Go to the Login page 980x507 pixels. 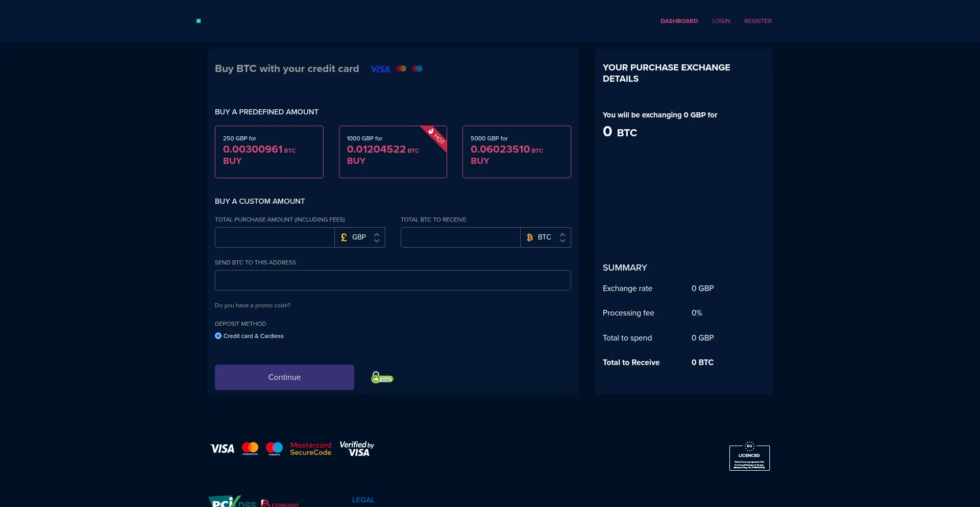[x=721, y=21]
